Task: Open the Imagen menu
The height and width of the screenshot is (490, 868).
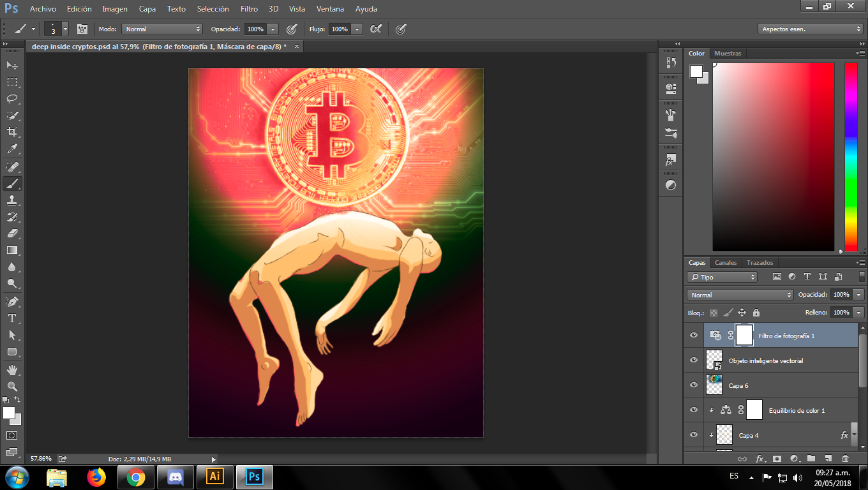Action: point(115,9)
